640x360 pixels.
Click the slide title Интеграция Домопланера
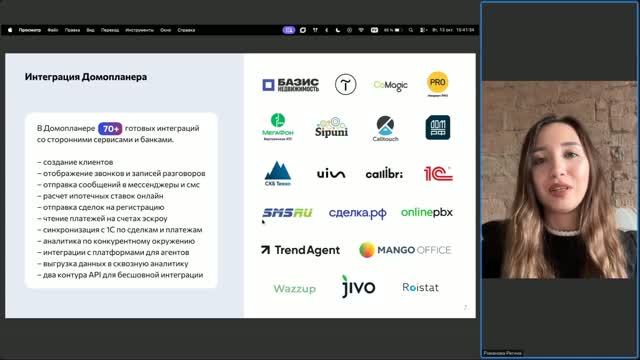click(x=86, y=77)
